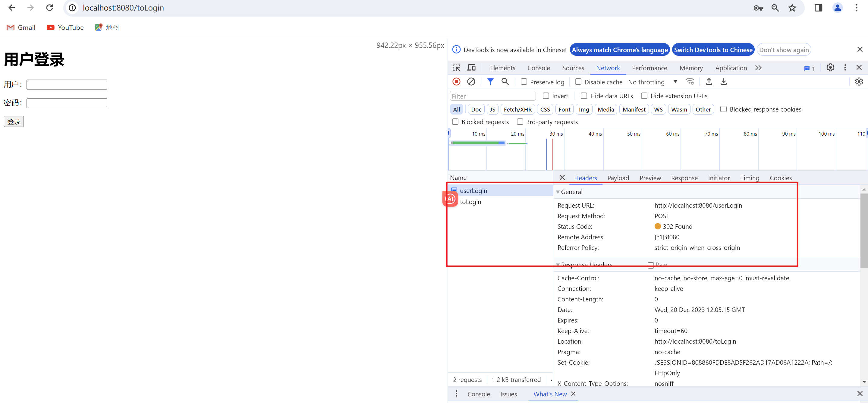The width and height of the screenshot is (868, 403).
Task: Close the What's New drawer tab
Action: (x=573, y=394)
